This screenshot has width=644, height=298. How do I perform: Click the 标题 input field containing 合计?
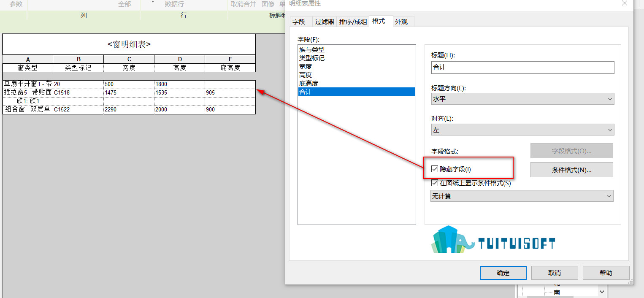click(x=522, y=67)
